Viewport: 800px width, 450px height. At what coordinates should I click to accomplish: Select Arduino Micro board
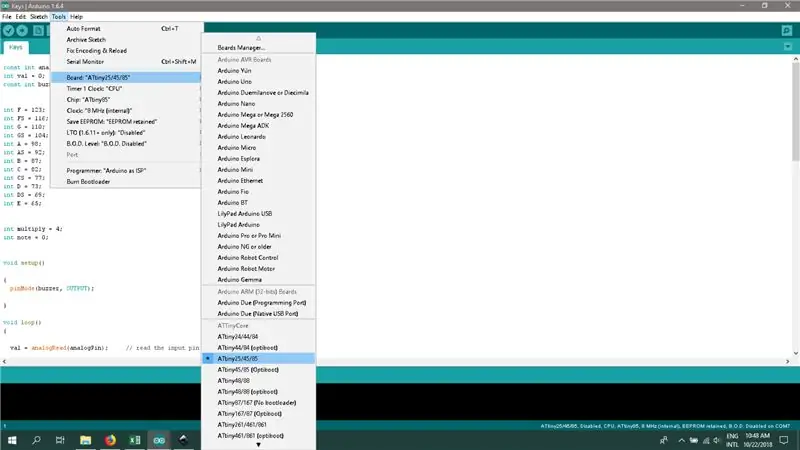[x=259, y=147]
